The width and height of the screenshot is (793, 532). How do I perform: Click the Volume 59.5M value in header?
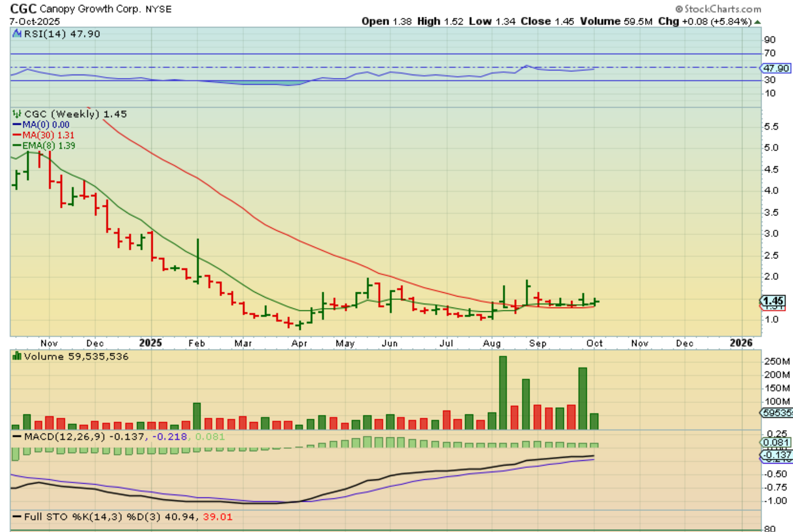click(x=616, y=21)
